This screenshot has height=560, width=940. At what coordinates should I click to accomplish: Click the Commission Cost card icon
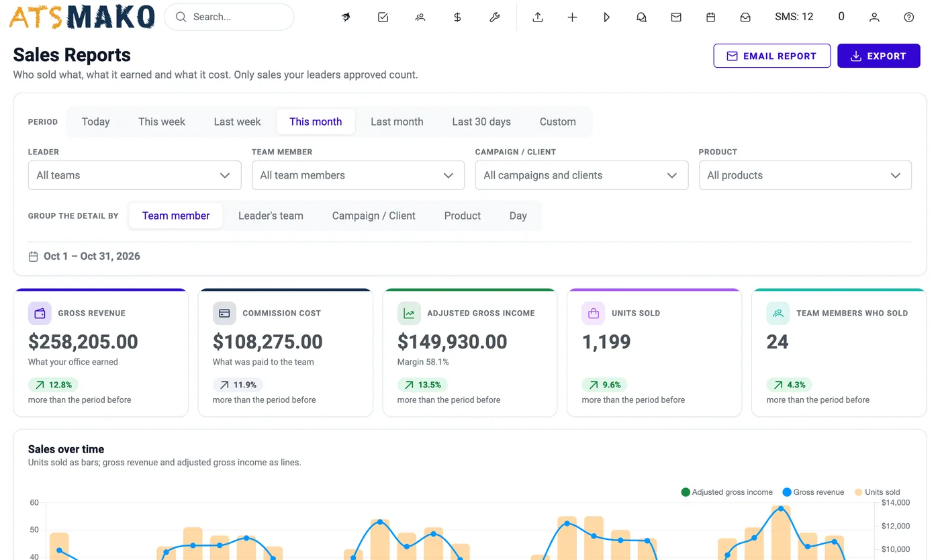coord(224,314)
